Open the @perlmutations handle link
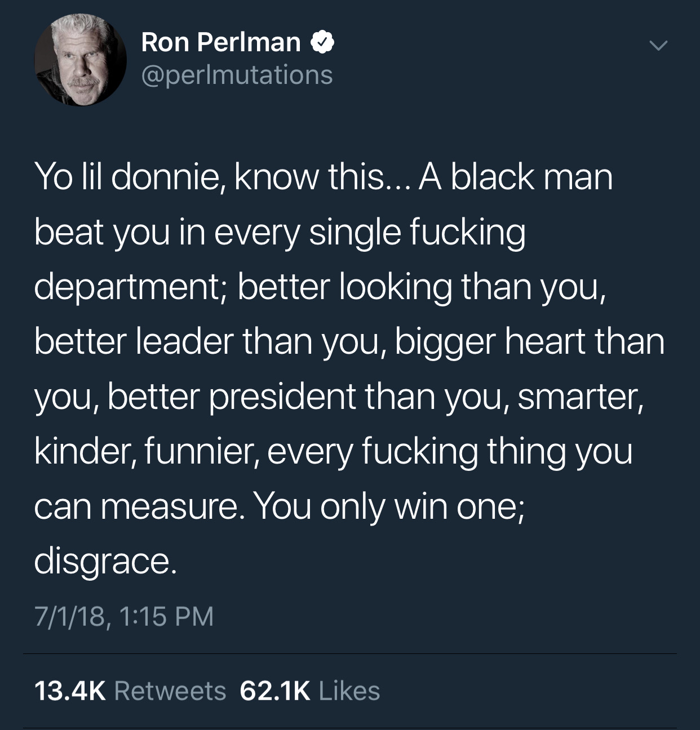The width and height of the screenshot is (700, 730). tap(237, 74)
